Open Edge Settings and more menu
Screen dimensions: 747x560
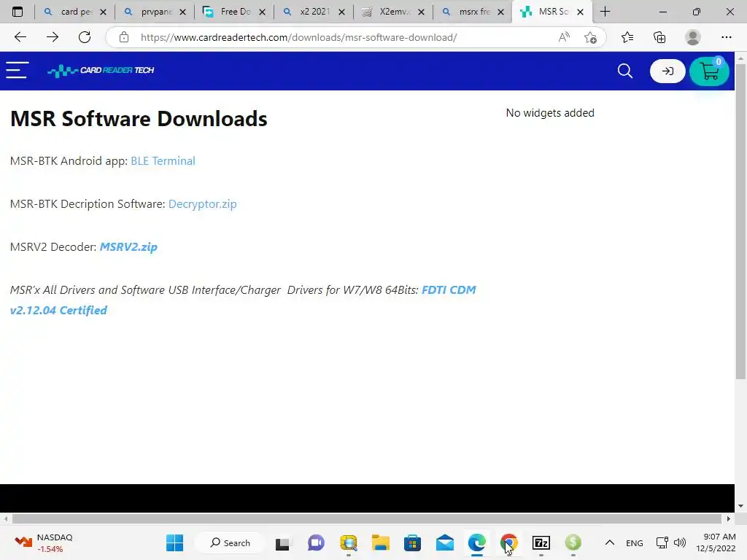click(x=726, y=37)
